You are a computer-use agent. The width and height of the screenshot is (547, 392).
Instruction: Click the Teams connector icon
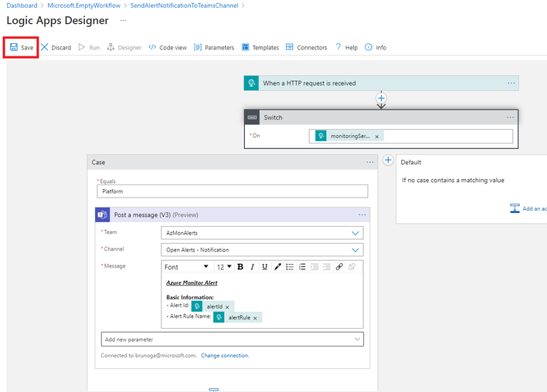[103, 215]
